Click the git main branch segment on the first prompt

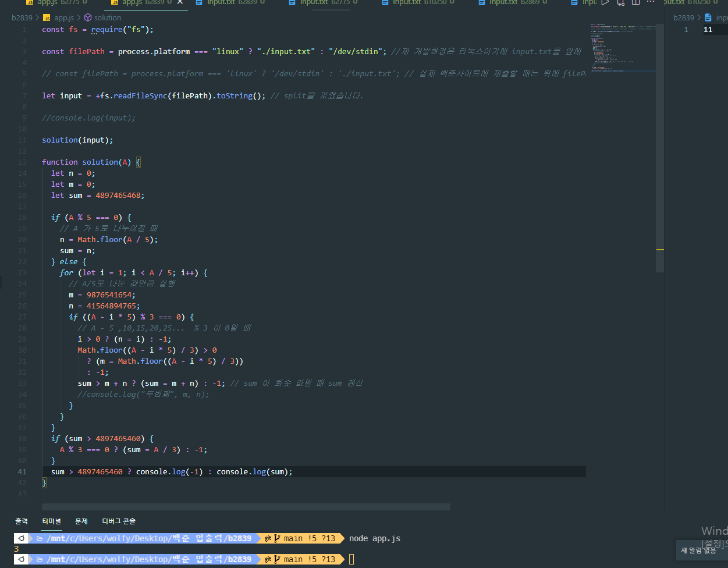pos(300,538)
